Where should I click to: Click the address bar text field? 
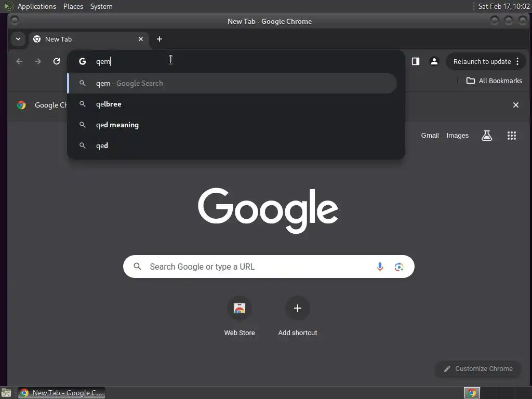[x=244, y=61]
